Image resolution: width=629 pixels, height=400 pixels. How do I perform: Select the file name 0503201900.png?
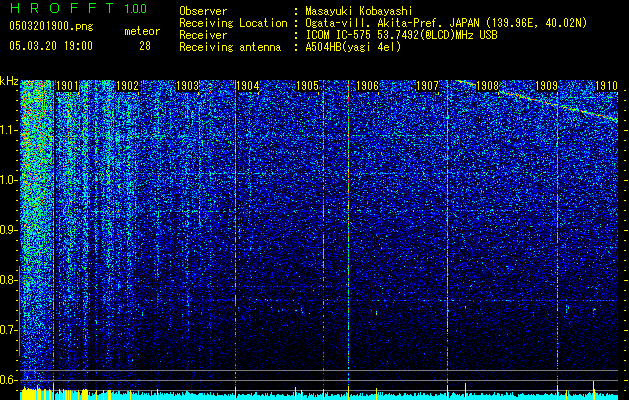coord(51,26)
